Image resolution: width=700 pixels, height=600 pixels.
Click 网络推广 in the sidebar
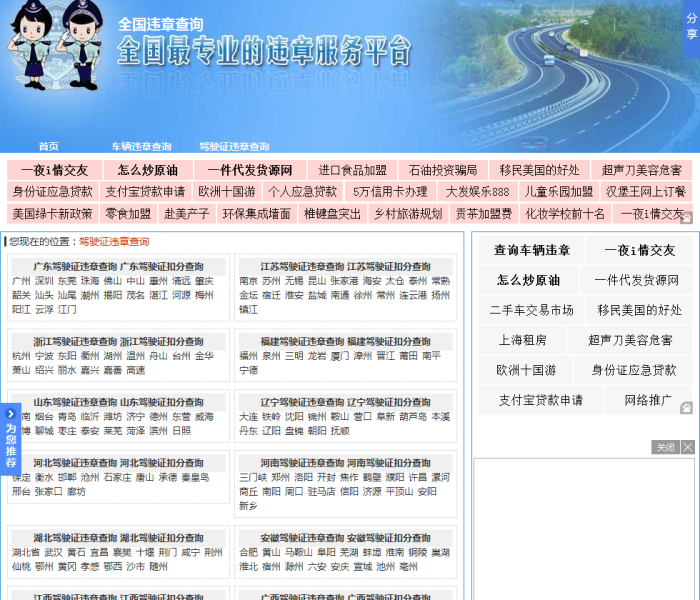648,400
